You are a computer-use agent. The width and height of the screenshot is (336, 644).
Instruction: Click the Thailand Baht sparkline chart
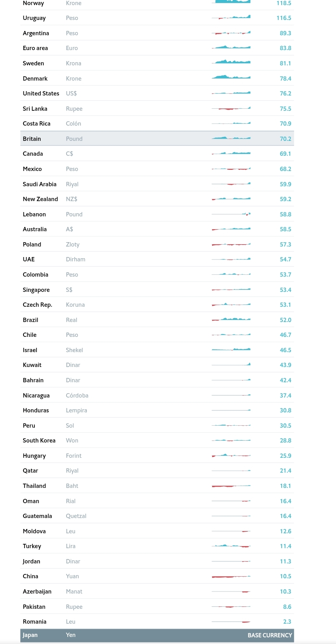click(x=231, y=486)
